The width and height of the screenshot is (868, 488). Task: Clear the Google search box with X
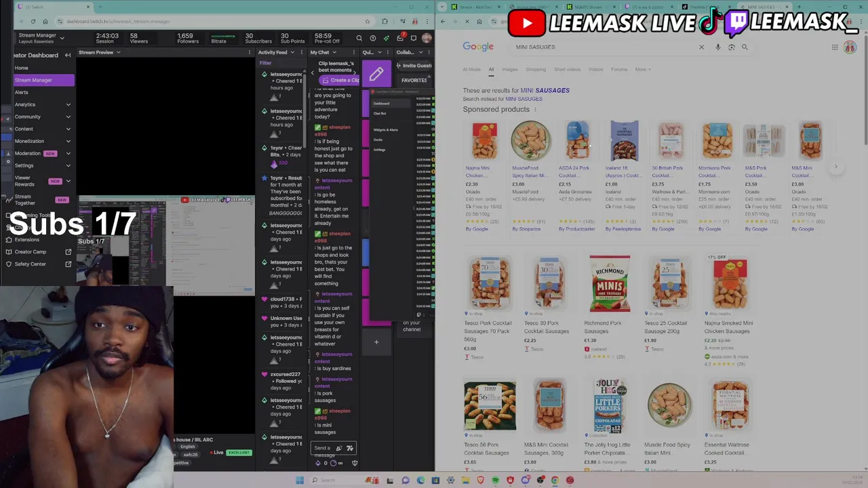click(701, 47)
